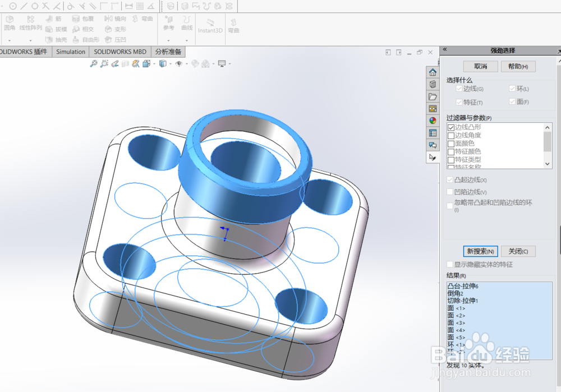Toggle the 凸起边线 checkbox
Viewport: 561px width, 392px height.
point(450,179)
